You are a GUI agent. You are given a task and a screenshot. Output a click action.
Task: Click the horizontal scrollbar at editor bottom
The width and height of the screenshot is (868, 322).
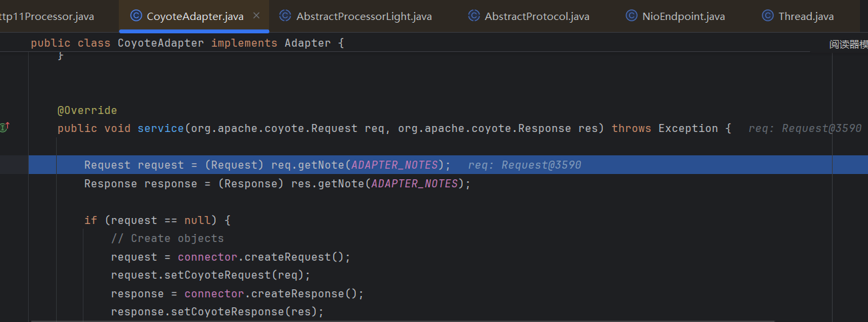[x=427, y=319]
